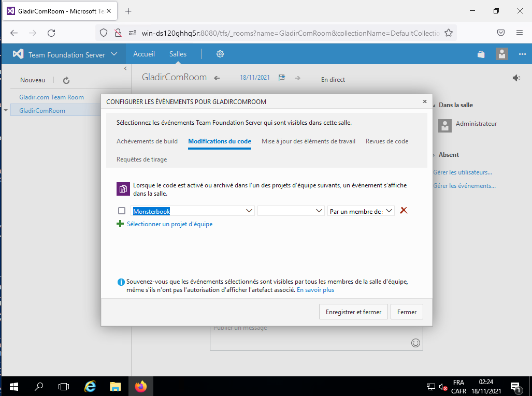This screenshot has width=532, height=396.
Task: Click the browser address bar
Action: [291, 33]
